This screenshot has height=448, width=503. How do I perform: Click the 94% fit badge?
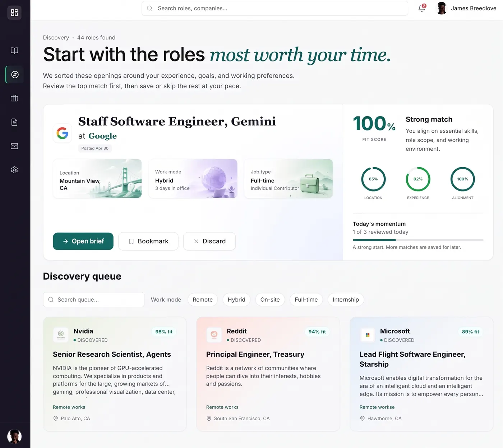click(317, 332)
